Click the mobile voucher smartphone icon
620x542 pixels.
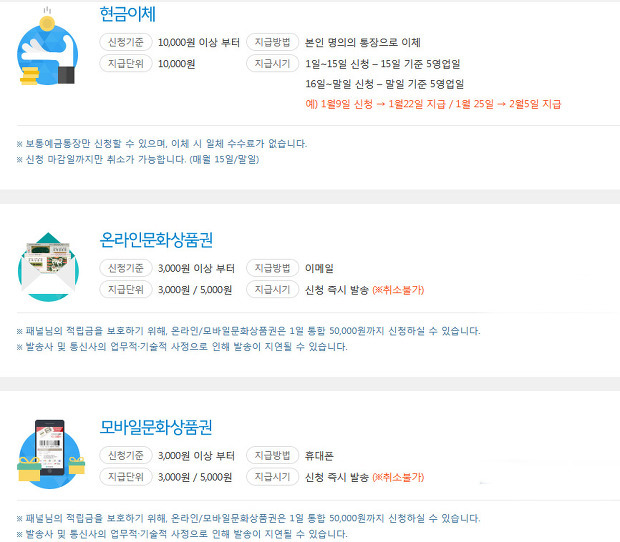(x=51, y=454)
